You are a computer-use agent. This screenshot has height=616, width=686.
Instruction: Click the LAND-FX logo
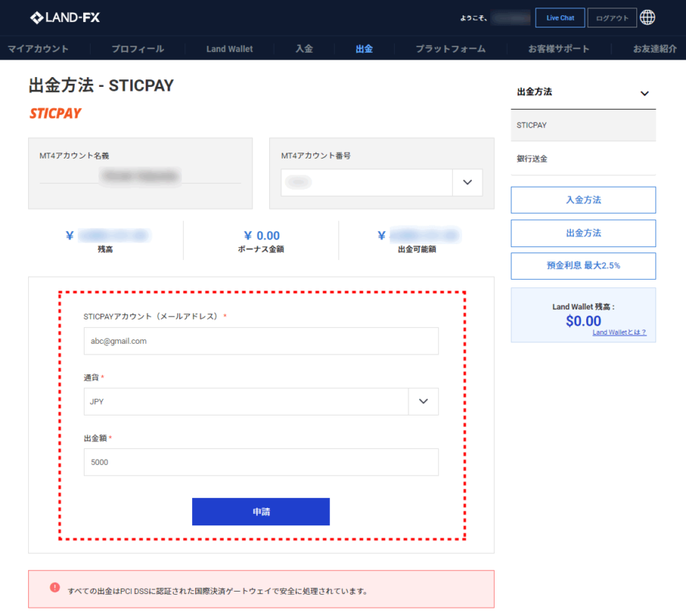(x=65, y=18)
